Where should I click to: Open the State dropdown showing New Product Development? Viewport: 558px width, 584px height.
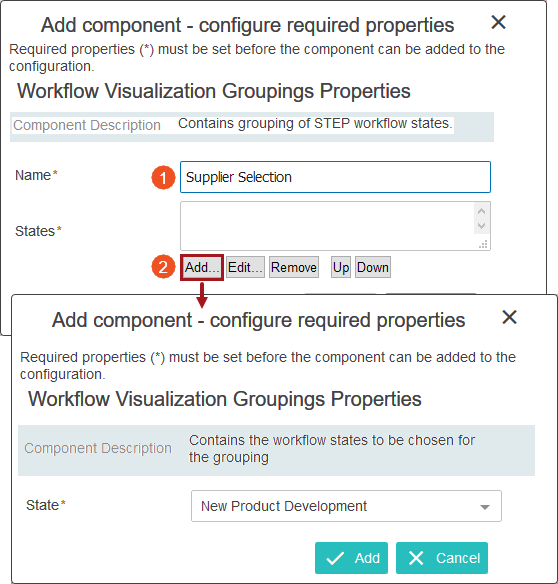tap(346, 506)
